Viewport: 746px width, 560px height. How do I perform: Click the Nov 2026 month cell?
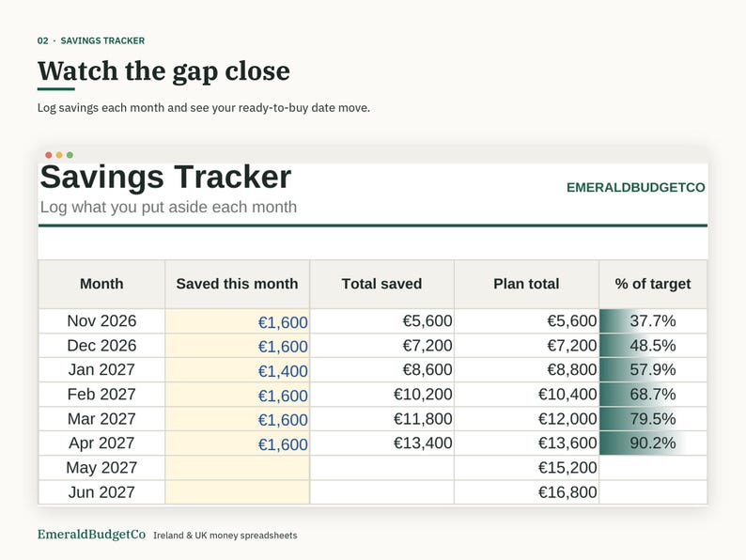tap(101, 321)
